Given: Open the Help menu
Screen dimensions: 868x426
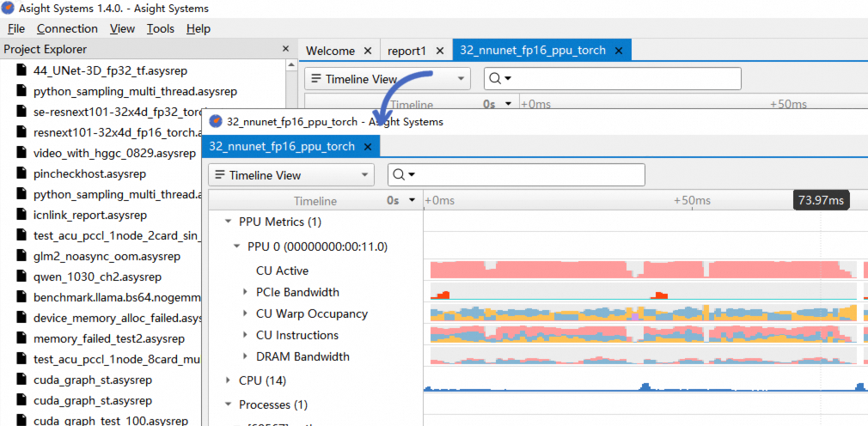Looking at the screenshot, I should point(199,28).
